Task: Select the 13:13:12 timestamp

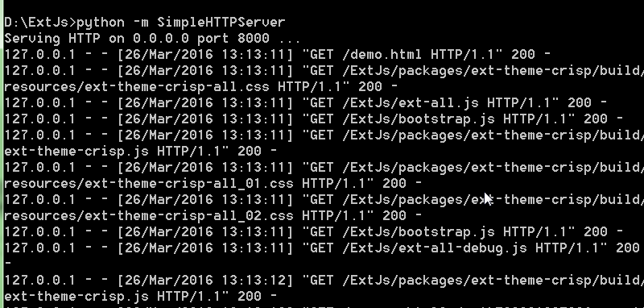Action: tap(254, 280)
